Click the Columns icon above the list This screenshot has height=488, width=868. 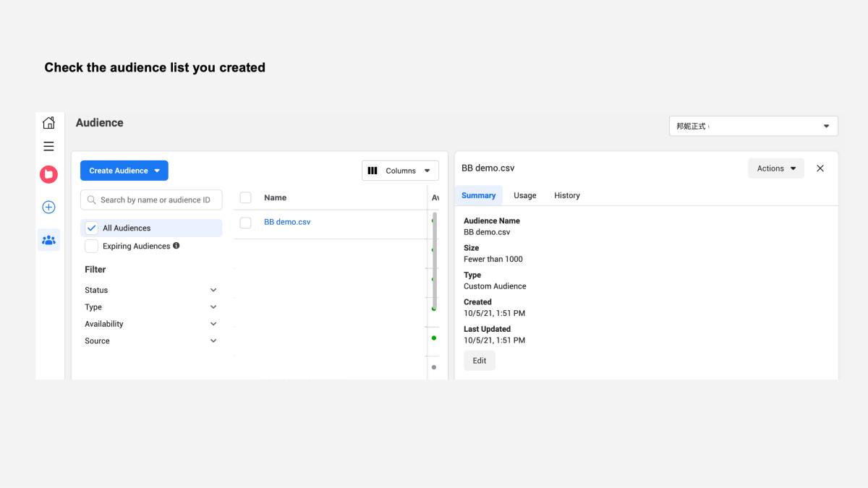[x=373, y=170]
